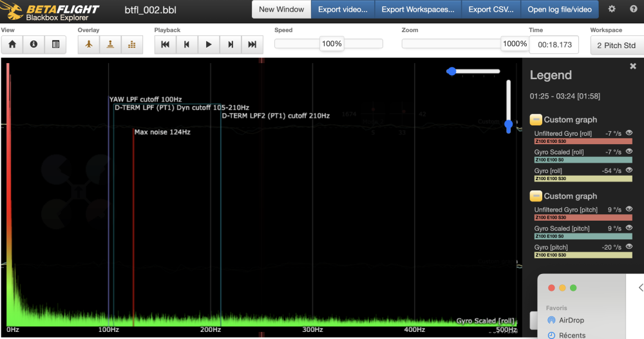The height and width of the screenshot is (339, 644).
Task: Click the Time input field
Action: 553,45
